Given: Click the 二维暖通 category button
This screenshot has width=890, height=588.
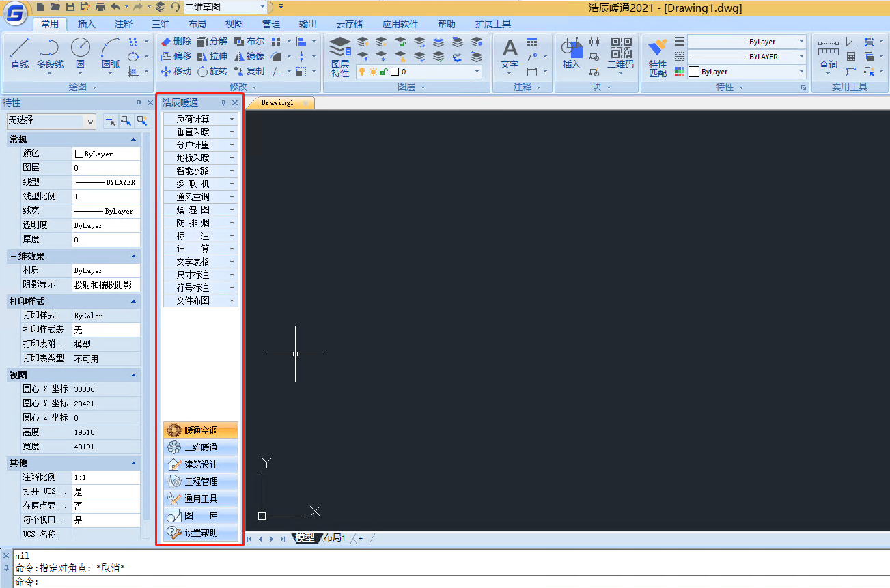Looking at the screenshot, I should pyautogui.click(x=201, y=447).
